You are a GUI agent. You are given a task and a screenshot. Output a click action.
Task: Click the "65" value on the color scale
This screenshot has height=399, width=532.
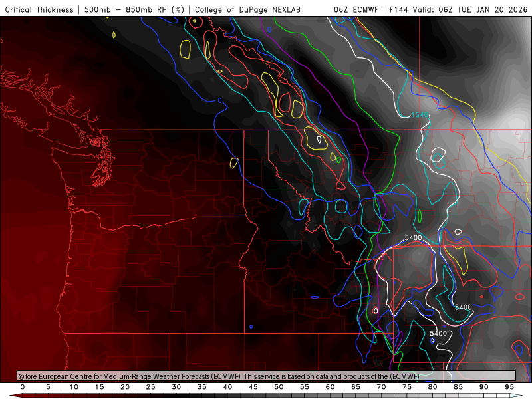(x=356, y=387)
